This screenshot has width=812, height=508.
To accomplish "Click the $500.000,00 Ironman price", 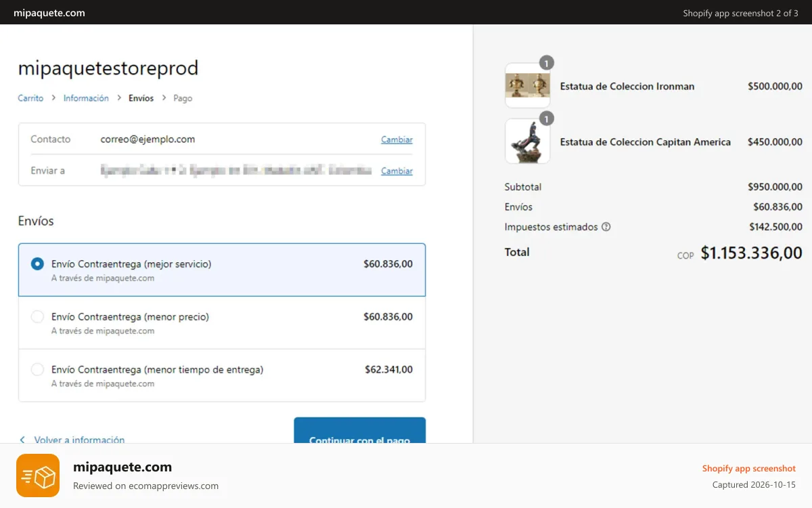I will (775, 86).
